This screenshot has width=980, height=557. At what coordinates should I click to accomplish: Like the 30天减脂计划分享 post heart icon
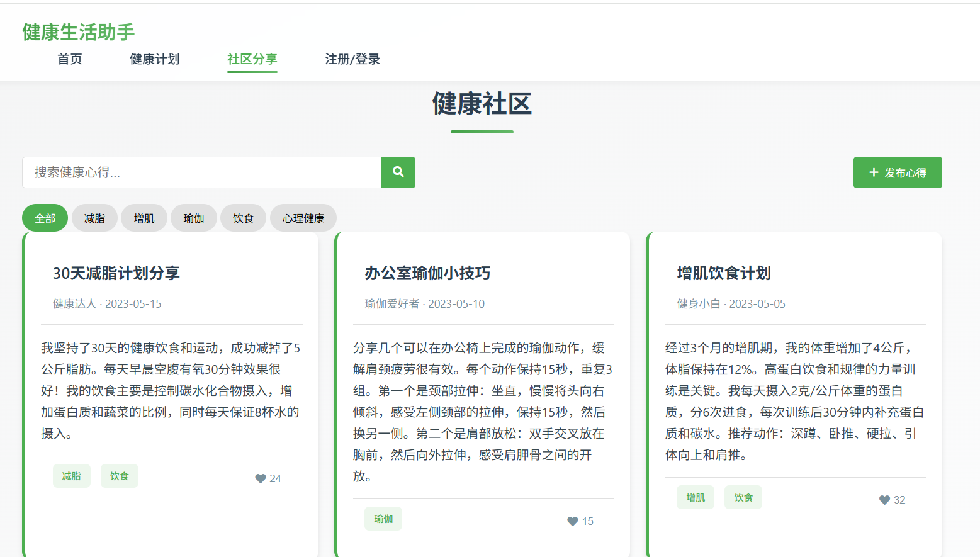pos(261,478)
